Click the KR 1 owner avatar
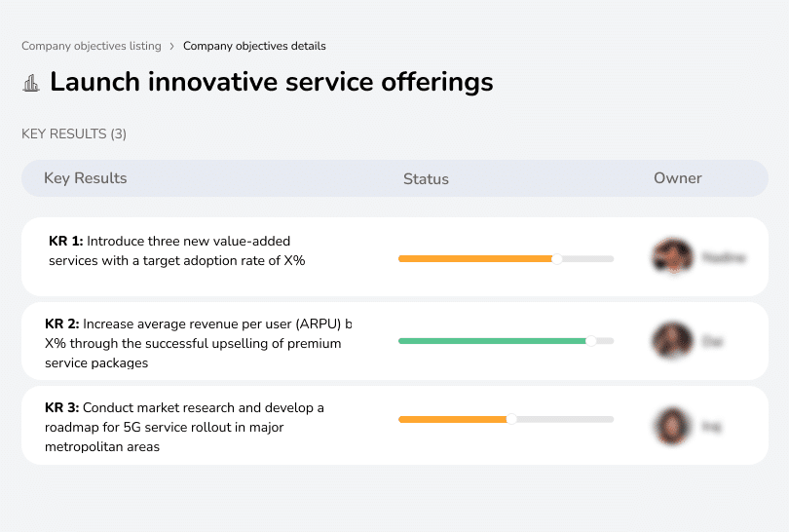 673,256
